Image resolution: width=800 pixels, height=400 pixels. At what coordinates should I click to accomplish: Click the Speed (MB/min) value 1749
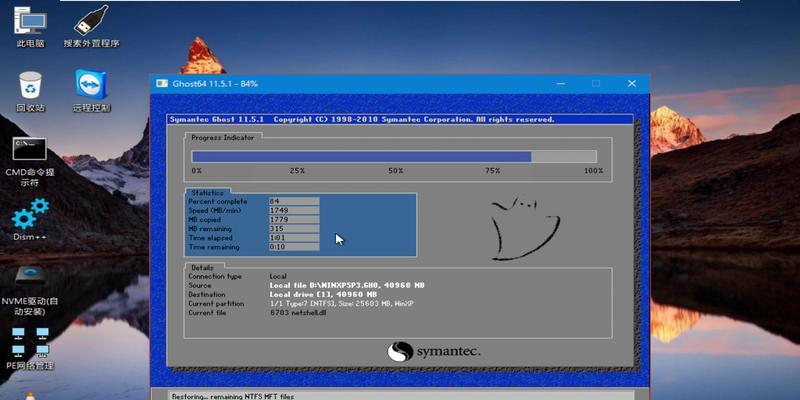tap(294, 211)
